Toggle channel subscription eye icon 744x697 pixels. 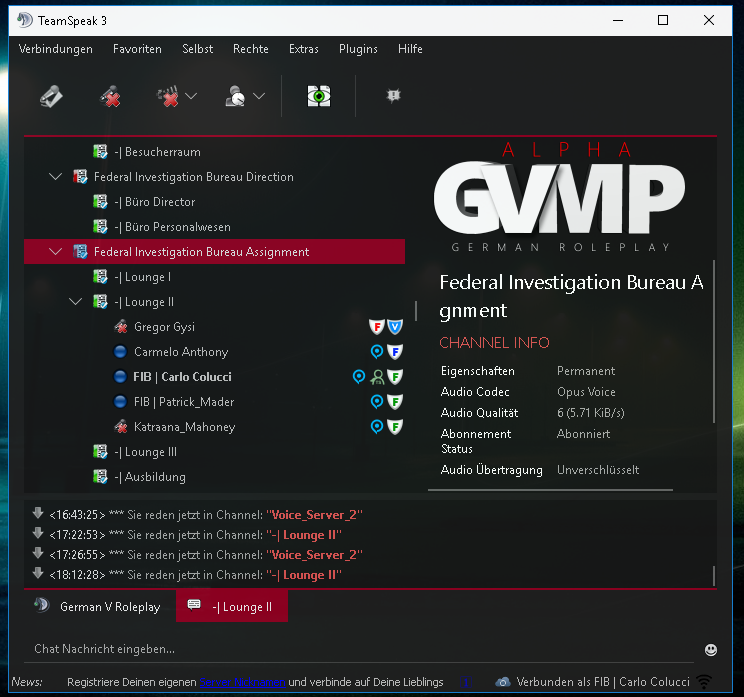319,96
